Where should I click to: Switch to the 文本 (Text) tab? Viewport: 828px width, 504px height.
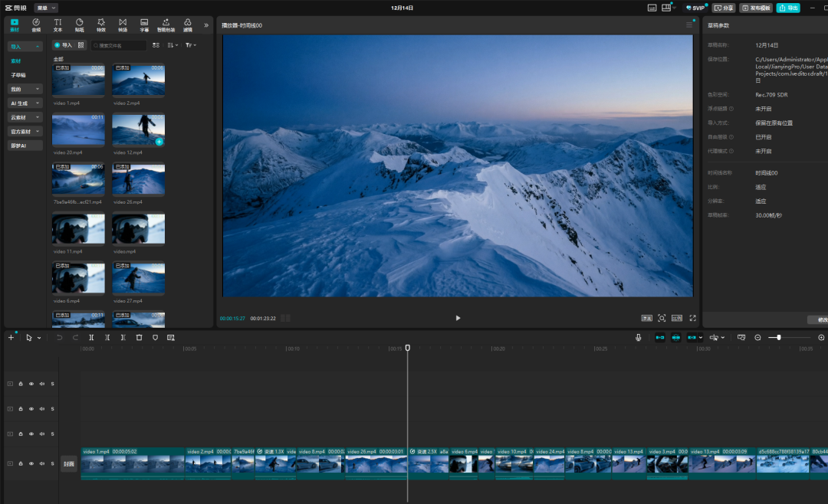[x=58, y=25]
